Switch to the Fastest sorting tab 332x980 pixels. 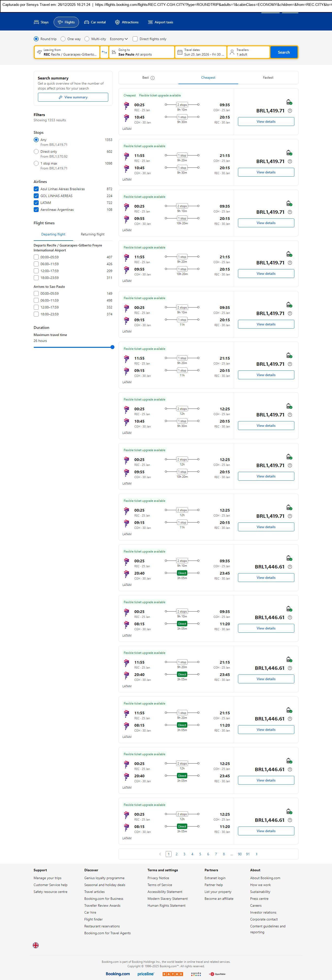coord(268,78)
